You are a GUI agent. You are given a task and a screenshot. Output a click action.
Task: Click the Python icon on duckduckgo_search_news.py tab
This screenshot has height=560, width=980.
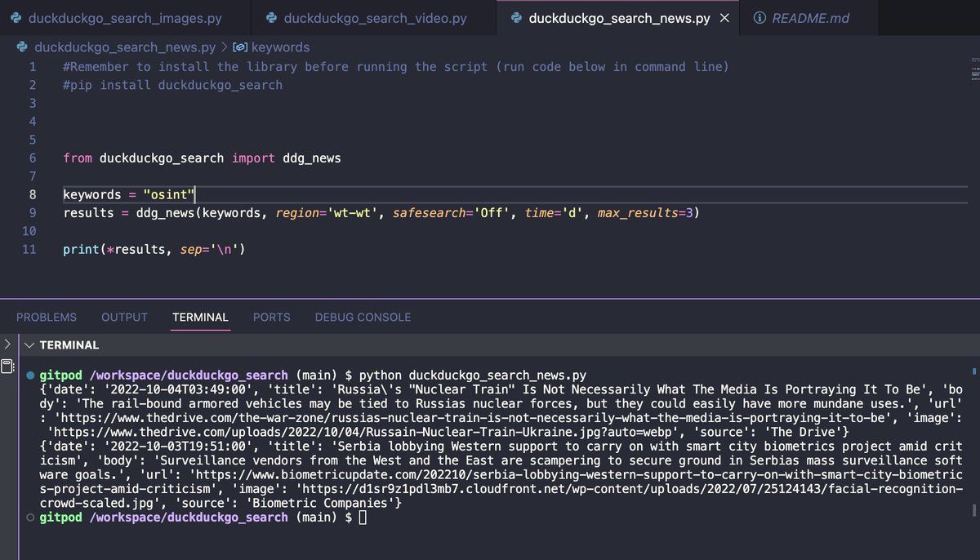click(x=514, y=17)
